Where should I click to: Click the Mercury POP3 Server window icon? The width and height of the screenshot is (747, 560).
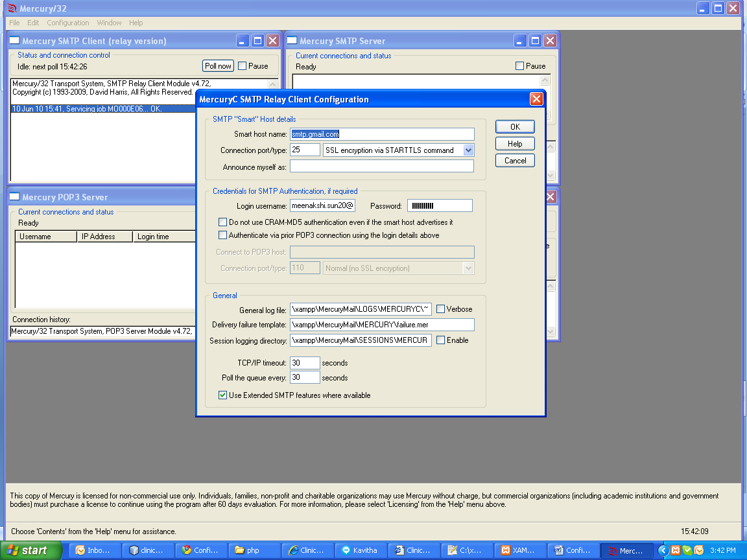point(14,196)
